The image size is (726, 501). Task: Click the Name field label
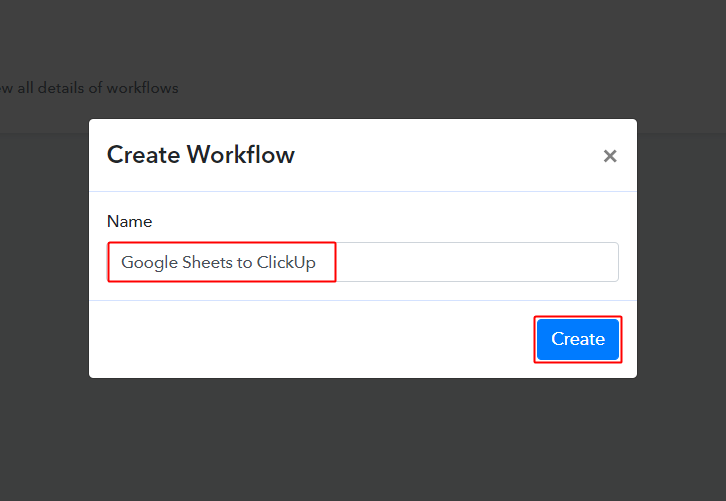pos(129,221)
